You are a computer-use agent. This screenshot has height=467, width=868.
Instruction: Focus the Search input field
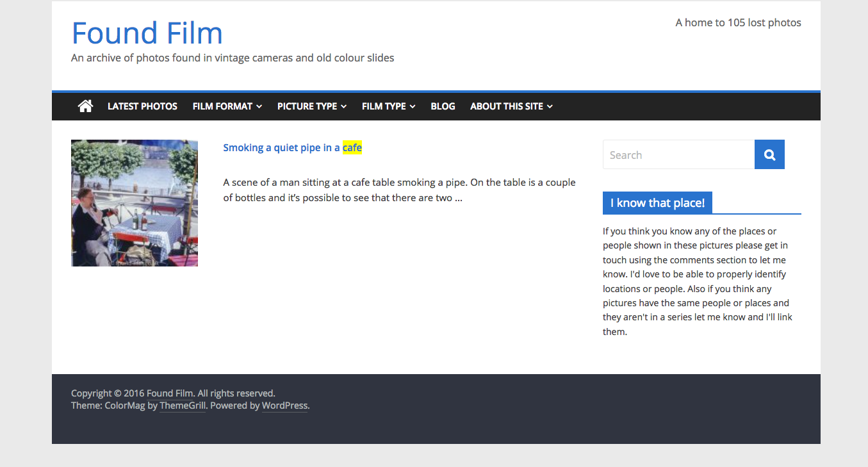678,154
